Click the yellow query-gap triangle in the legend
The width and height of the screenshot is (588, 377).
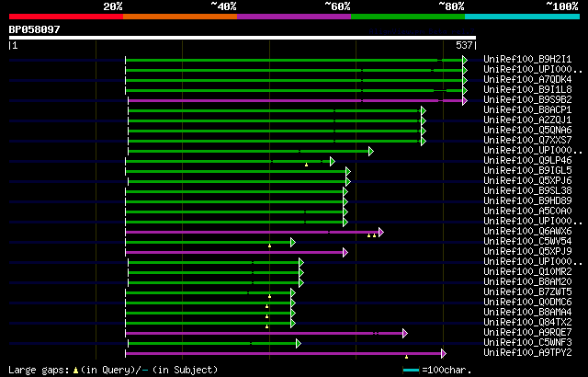click(75, 371)
